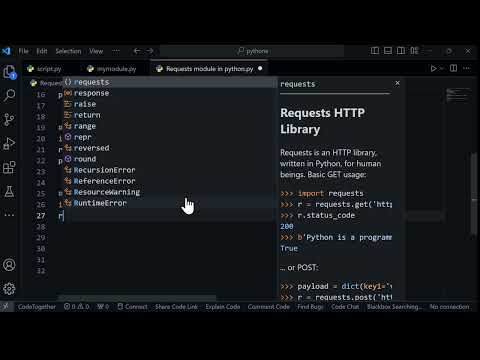Viewport: 480px width, 360px height.
Task: Click the editor minimap
Action: (458, 95)
